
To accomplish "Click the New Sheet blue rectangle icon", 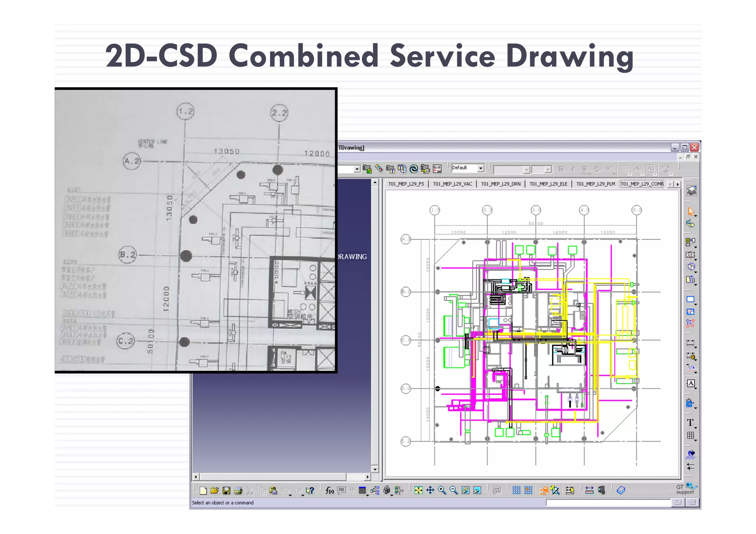I will coord(690,299).
